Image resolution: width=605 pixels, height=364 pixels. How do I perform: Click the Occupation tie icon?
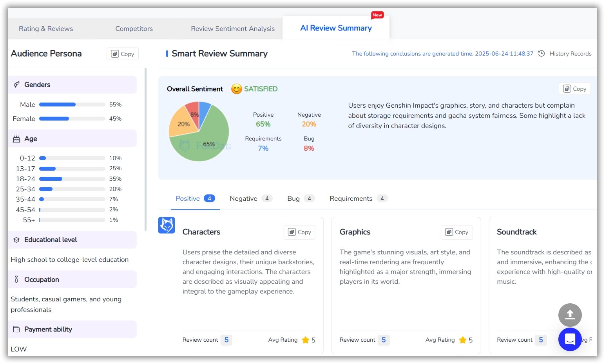tap(16, 279)
